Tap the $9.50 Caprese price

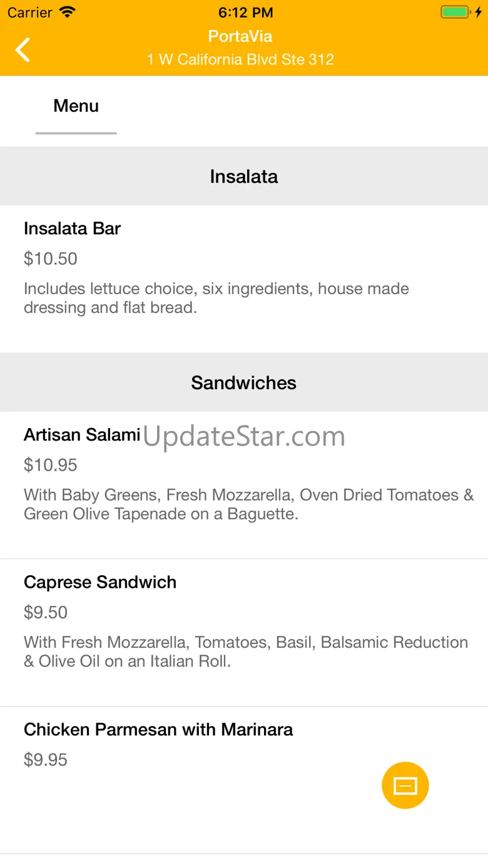(x=46, y=612)
